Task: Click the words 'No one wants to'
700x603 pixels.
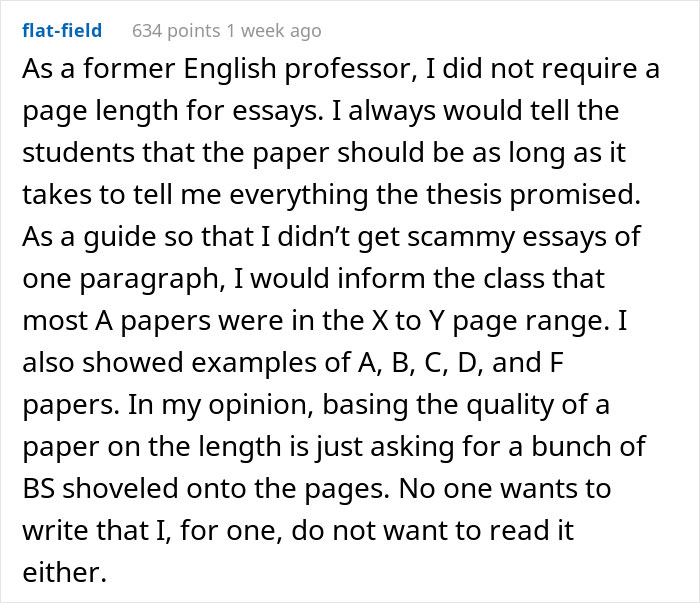Action: click(x=505, y=488)
